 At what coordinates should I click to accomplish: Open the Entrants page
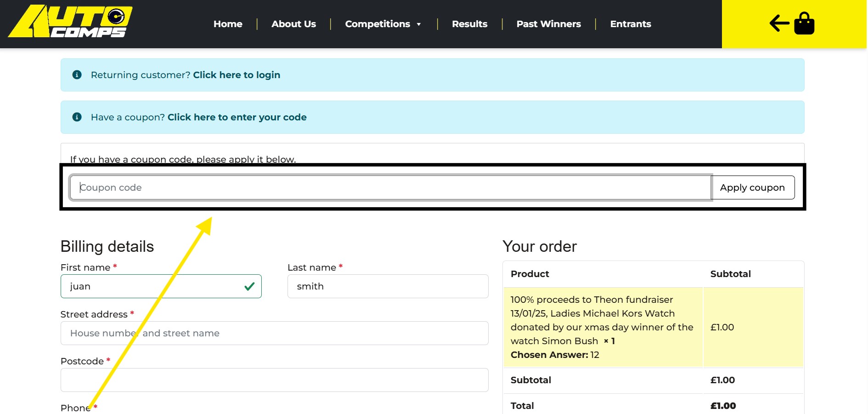click(x=631, y=24)
